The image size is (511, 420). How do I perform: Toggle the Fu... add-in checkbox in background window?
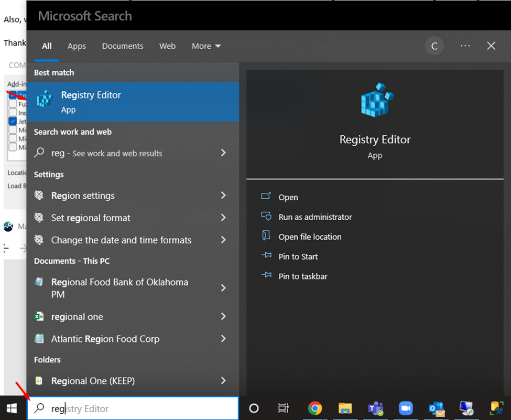point(13,104)
